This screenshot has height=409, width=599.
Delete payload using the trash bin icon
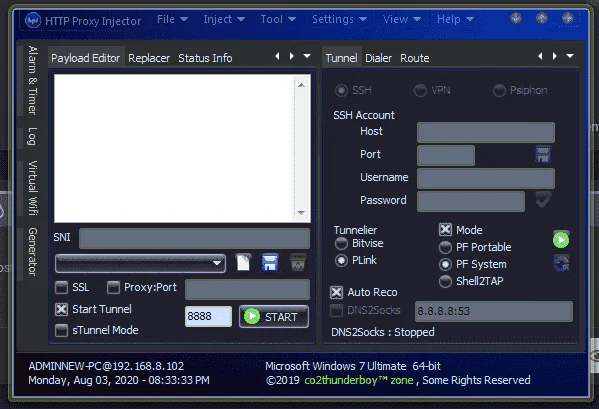tap(297, 262)
